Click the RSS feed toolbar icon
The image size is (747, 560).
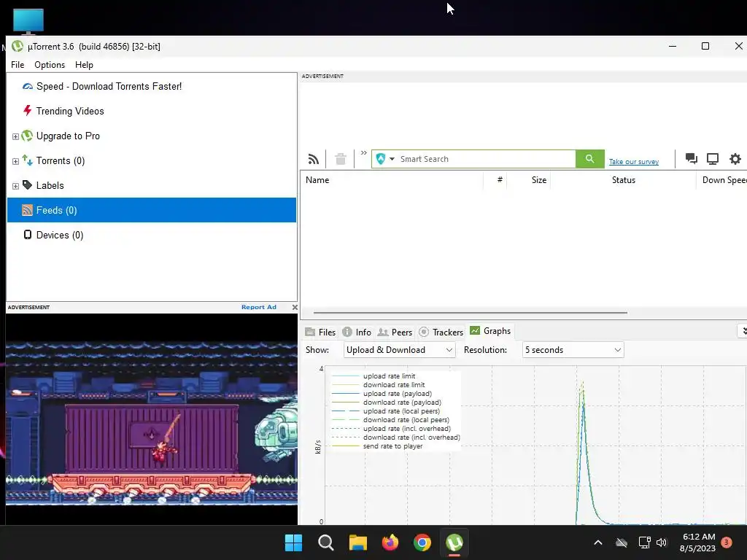click(x=313, y=159)
